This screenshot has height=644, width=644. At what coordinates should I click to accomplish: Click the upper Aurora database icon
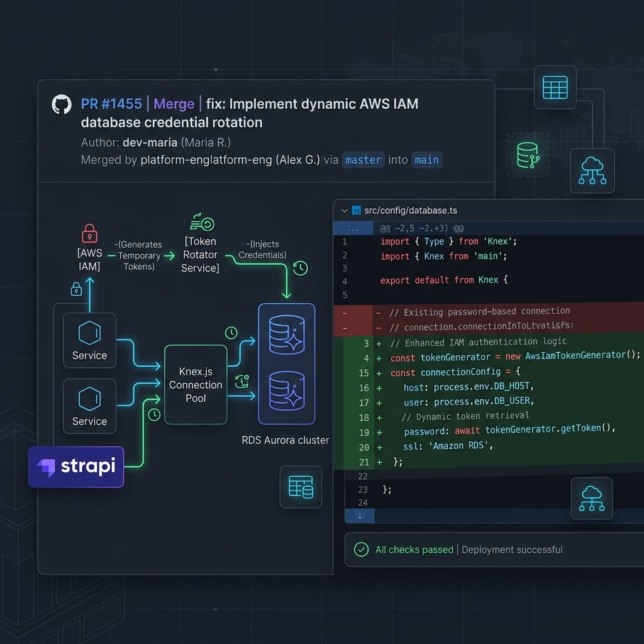click(287, 335)
